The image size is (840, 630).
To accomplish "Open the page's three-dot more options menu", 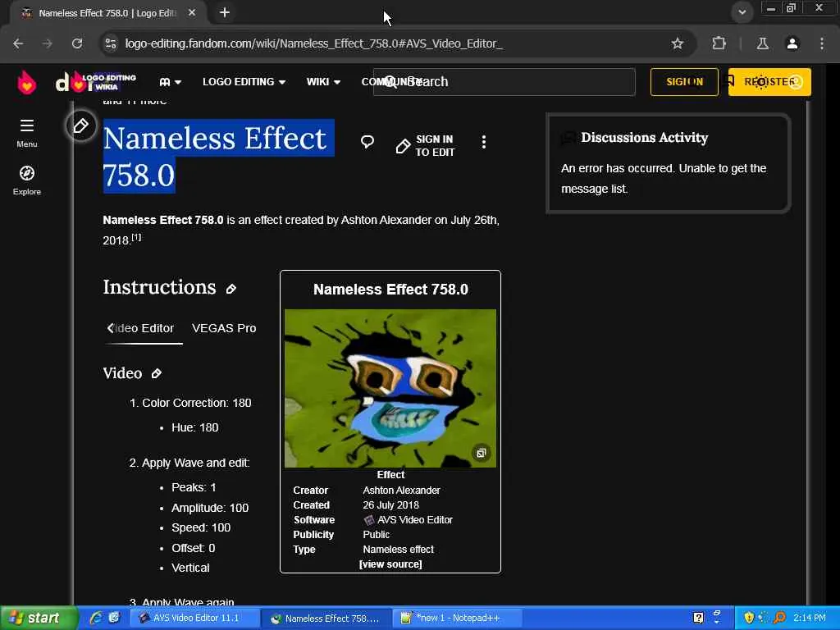I will coord(484,142).
